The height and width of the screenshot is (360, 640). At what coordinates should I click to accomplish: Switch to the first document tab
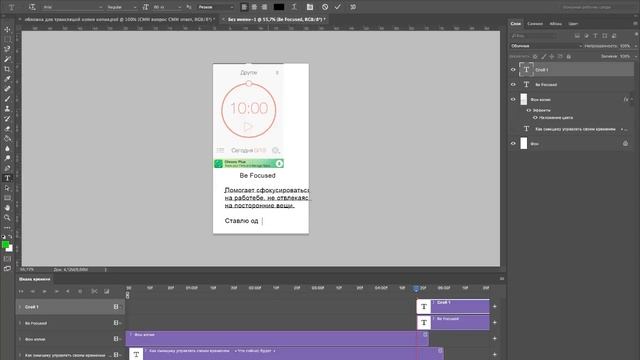(119, 19)
